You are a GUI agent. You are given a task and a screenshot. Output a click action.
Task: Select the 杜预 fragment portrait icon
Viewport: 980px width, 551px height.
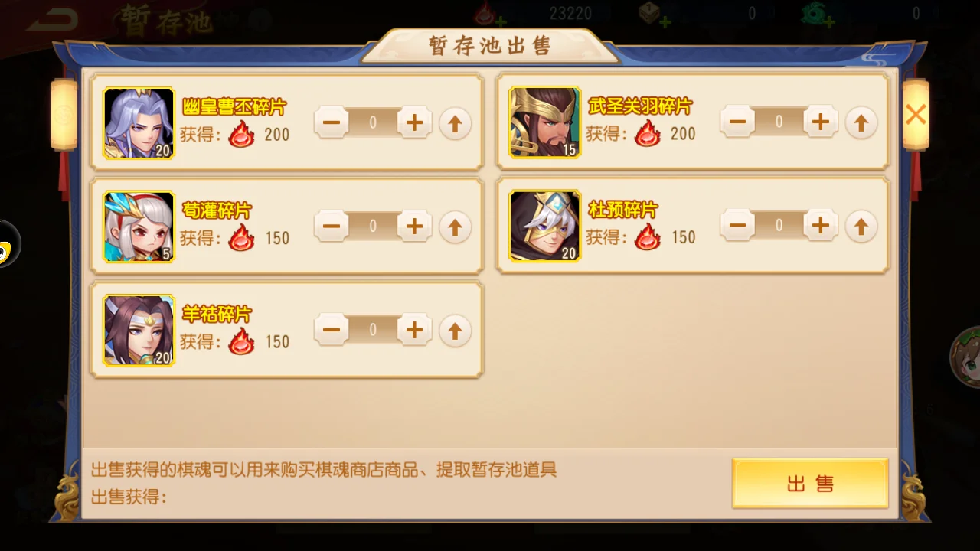[x=545, y=227]
